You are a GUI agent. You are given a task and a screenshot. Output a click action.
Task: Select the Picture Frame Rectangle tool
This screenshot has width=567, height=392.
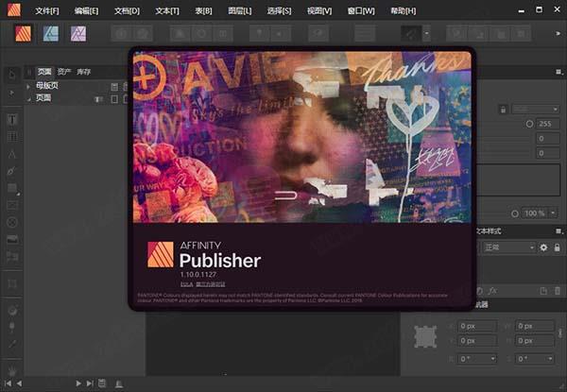click(x=12, y=205)
